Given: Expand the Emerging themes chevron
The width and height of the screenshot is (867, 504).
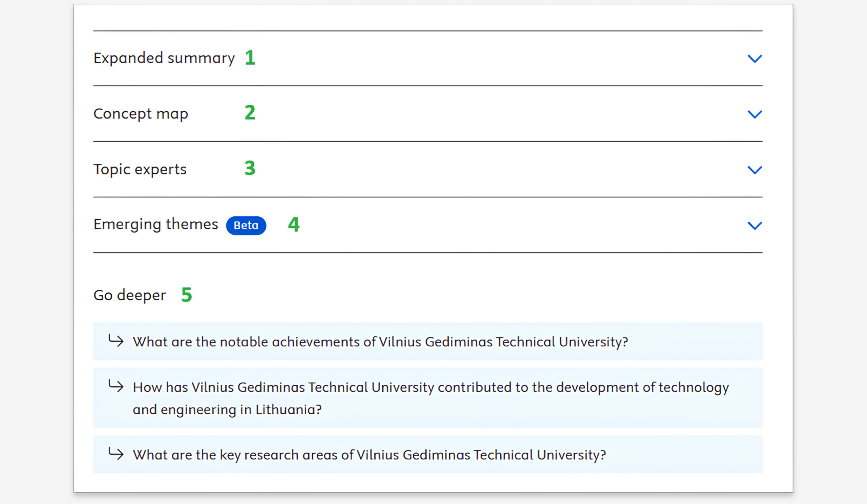Looking at the screenshot, I should pos(755,225).
